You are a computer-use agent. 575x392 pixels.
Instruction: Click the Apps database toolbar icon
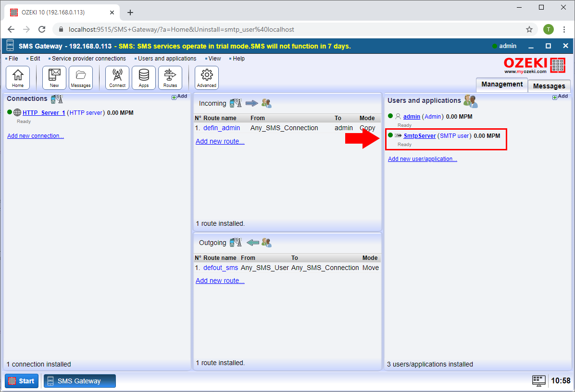[143, 77]
